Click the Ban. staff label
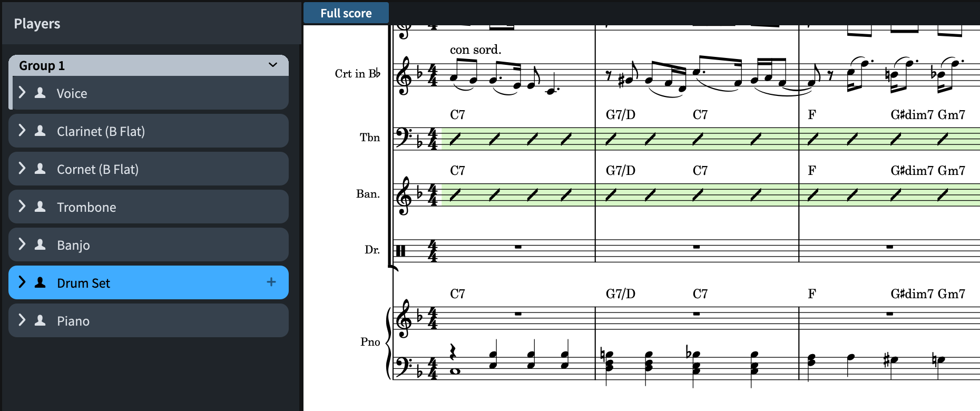Viewport: 980px width, 411px height. pos(368,193)
